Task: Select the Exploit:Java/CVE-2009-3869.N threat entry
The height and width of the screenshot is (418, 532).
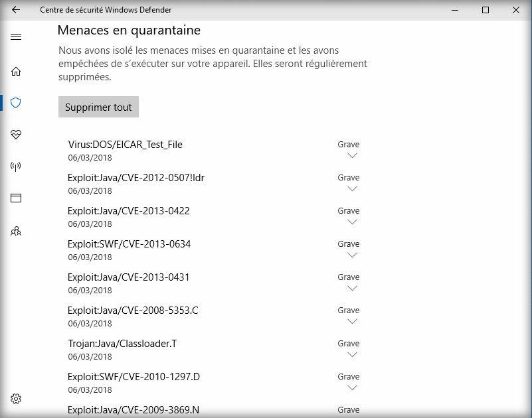Action: (x=133, y=410)
